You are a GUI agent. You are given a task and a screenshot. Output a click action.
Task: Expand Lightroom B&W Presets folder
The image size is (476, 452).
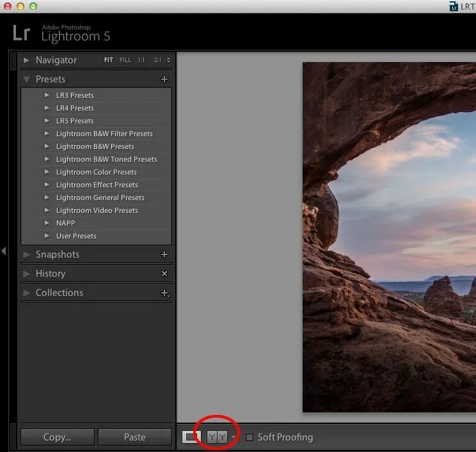pyautogui.click(x=47, y=146)
